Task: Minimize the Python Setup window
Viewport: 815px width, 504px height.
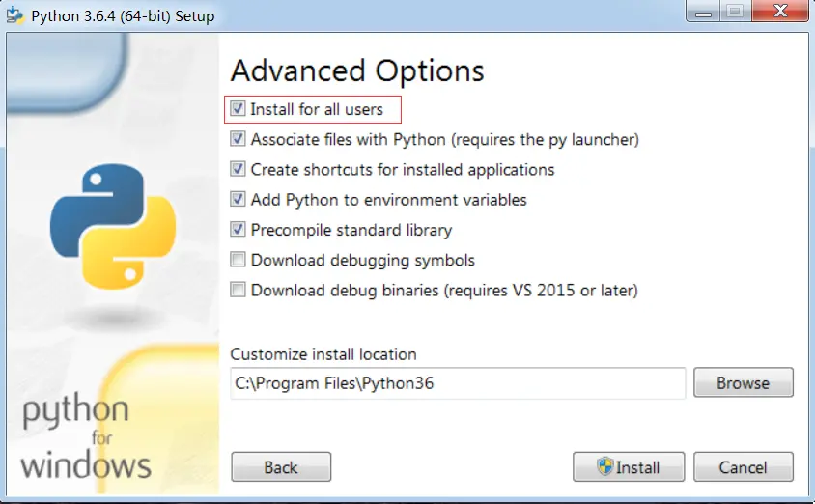Action: tap(703, 12)
